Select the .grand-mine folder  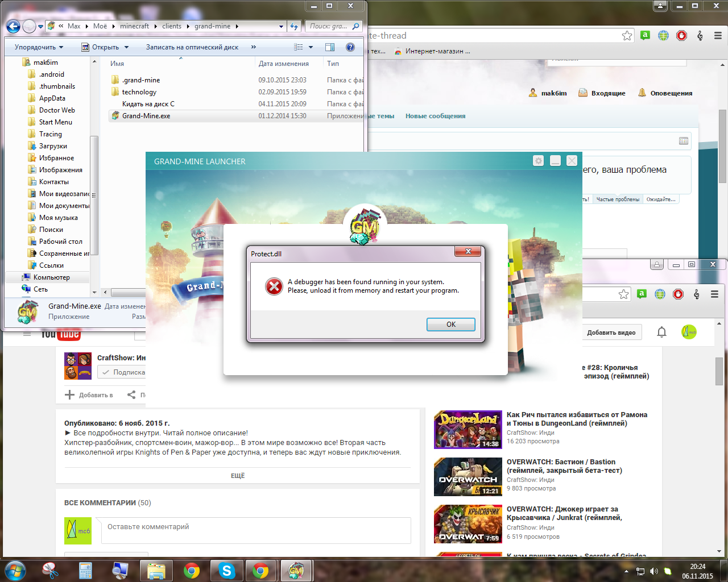click(141, 80)
